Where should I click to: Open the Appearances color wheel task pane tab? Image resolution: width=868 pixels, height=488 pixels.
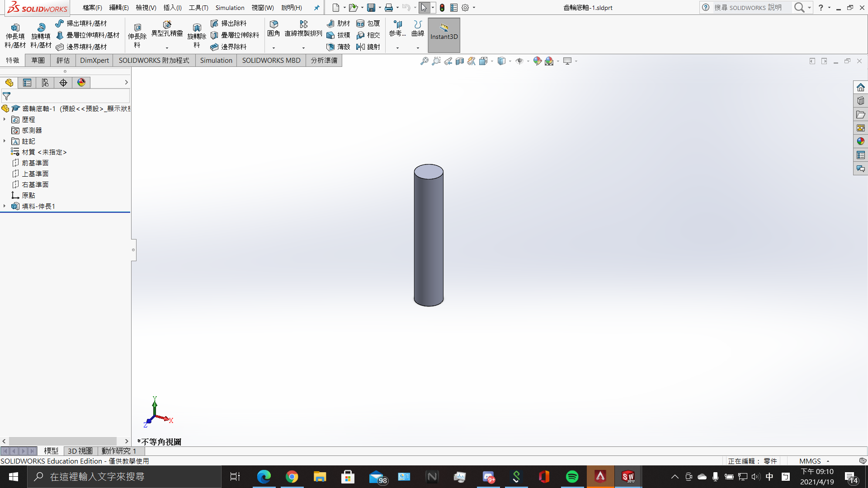860,141
